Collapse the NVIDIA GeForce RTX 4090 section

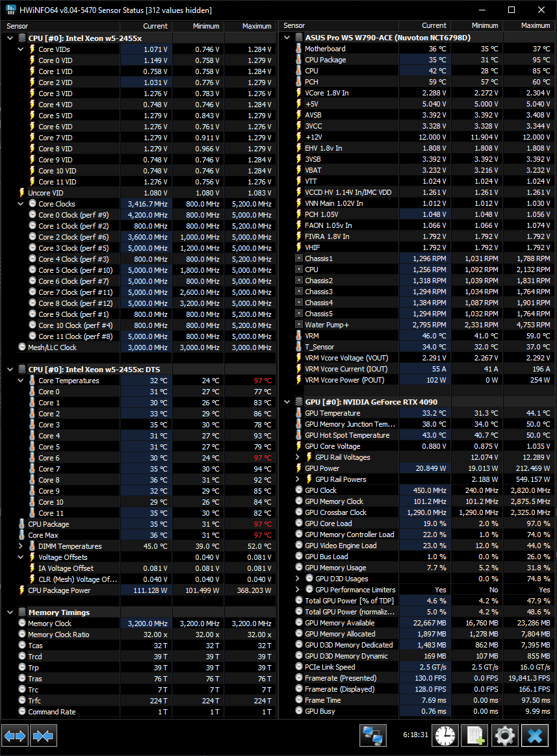[x=288, y=402]
